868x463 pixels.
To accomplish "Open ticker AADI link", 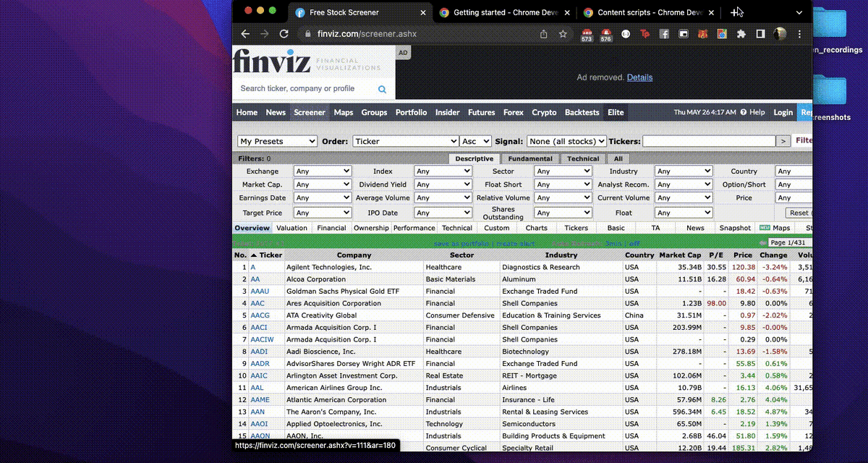I will click(x=259, y=352).
